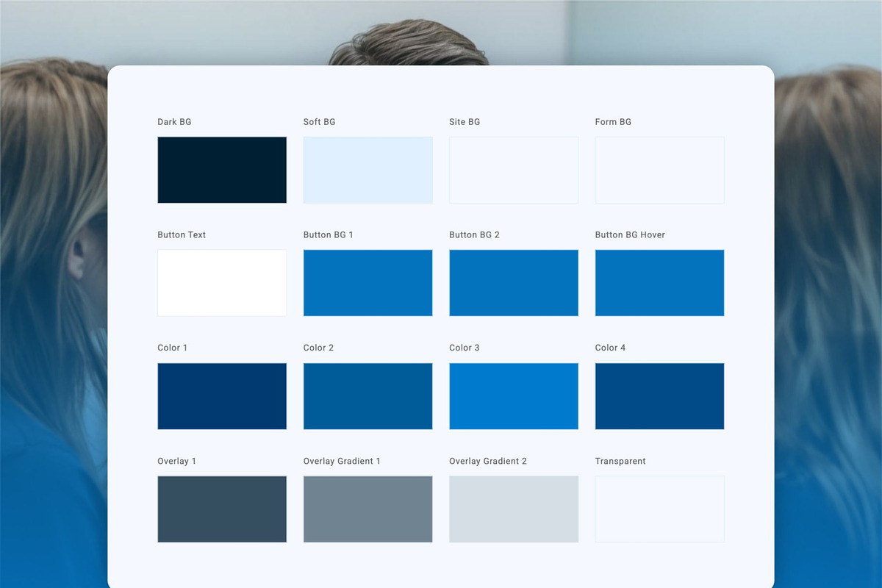The height and width of the screenshot is (588, 882).
Task: Pick the Color 4 swatch
Action: click(660, 396)
